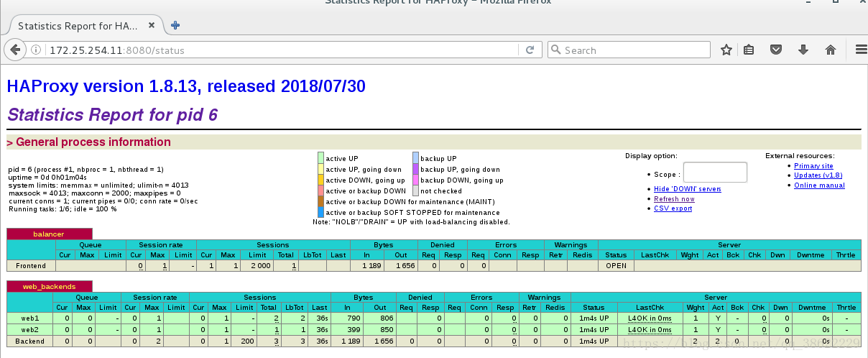Viewport: 868px width, 358px height.
Task: Click the uptime = 0d 0h01m04s line
Action: pyautogui.click(x=47, y=177)
